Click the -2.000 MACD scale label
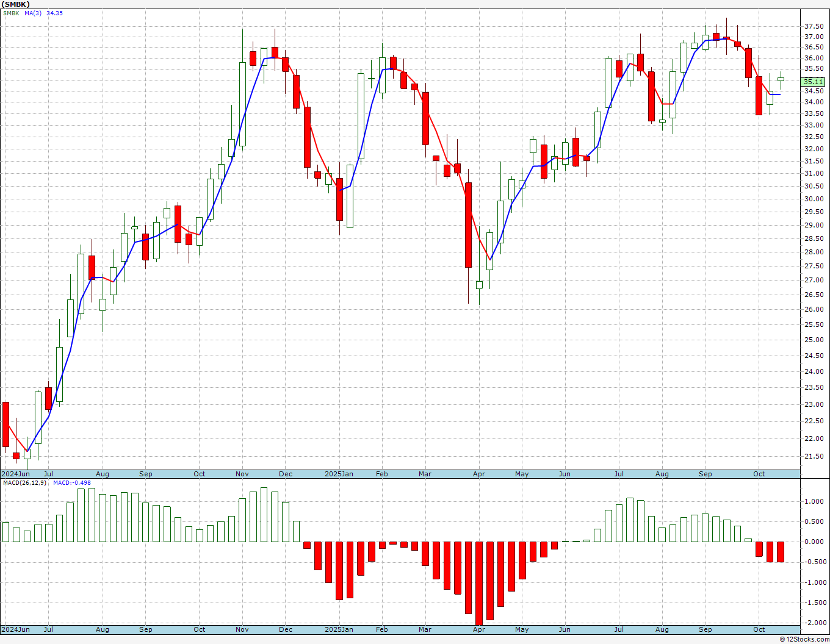830x644 pixels. click(812, 623)
